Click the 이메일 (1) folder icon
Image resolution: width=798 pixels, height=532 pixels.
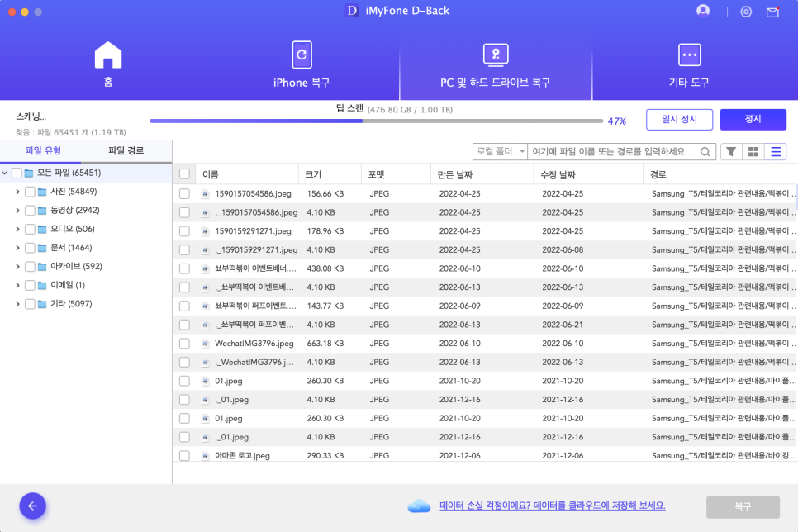[42, 286]
